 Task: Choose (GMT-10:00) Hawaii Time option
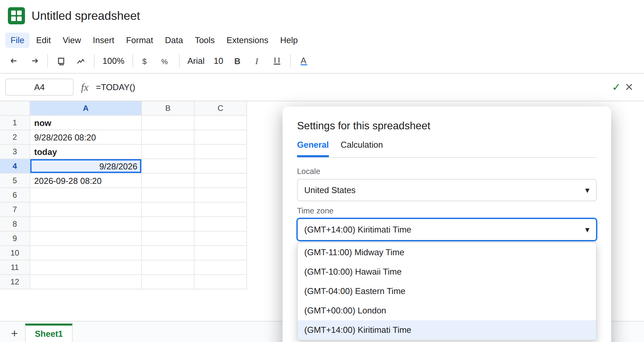(447, 272)
